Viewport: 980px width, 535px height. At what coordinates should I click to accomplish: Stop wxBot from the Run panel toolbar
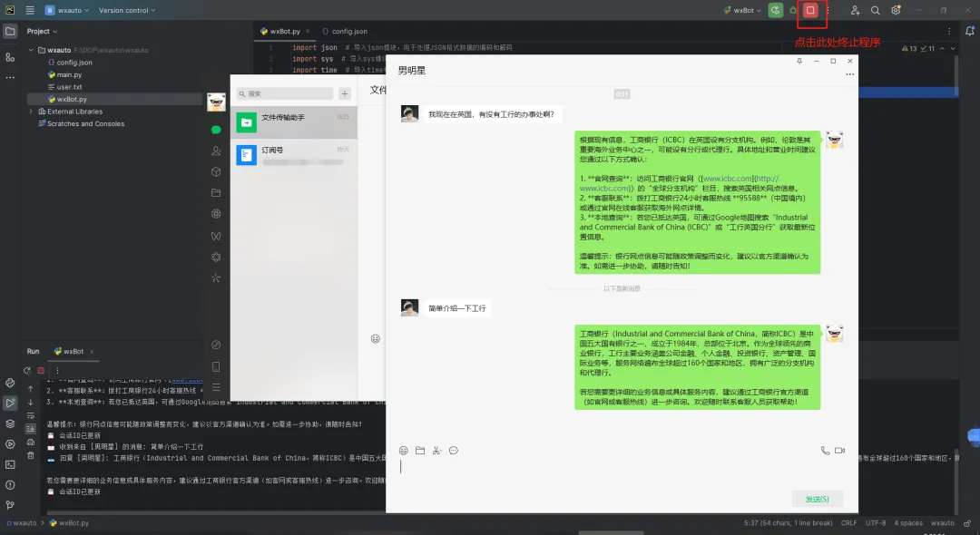tap(41, 370)
